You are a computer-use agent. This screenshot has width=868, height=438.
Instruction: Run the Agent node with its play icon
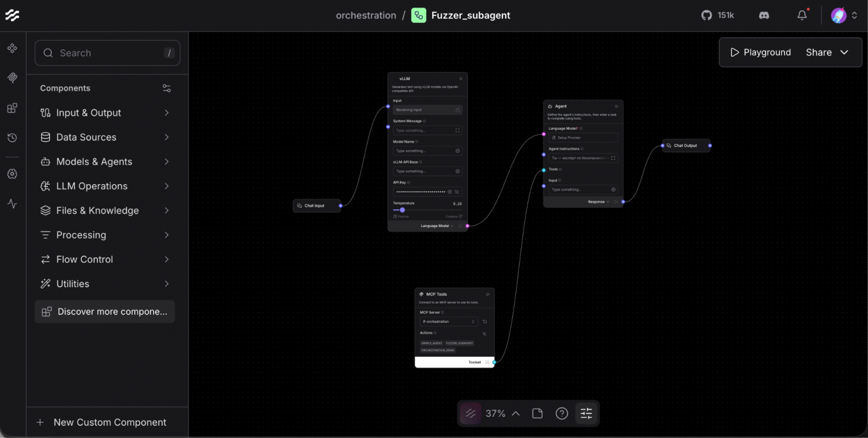[617, 106]
